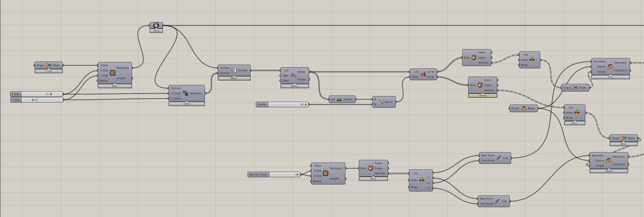Click the Number Slider name label
The height and width of the screenshot is (217, 644).
258,174
